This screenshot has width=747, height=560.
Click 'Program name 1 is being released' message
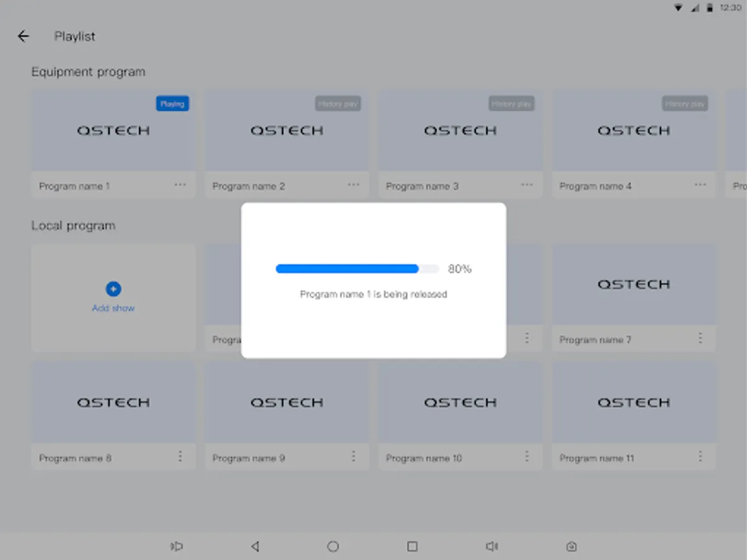point(374,294)
